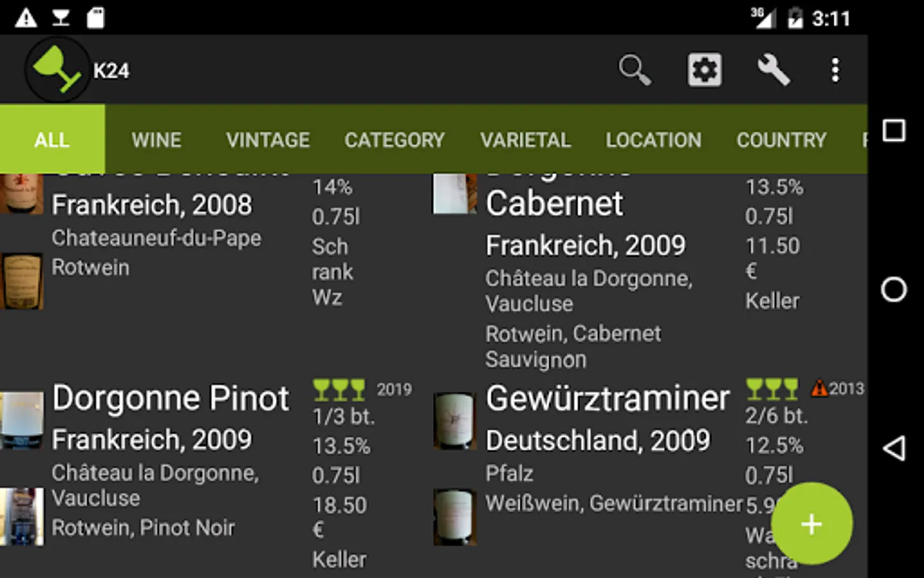Tap the Chateauneuf-du-Pape lower label thumbnail
The image size is (924, 578).
click(22, 281)
